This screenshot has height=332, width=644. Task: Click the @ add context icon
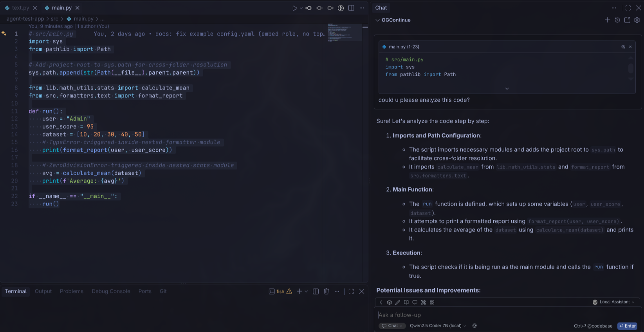coord(474,326)
